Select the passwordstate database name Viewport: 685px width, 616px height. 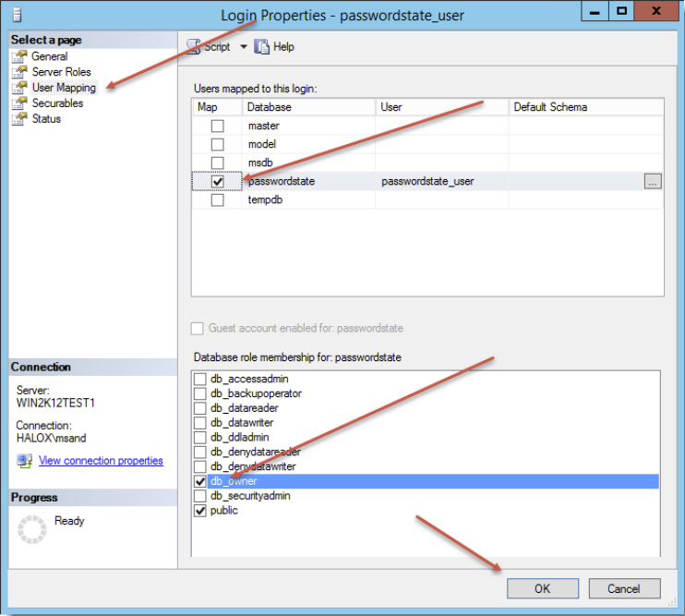[282, 181]
